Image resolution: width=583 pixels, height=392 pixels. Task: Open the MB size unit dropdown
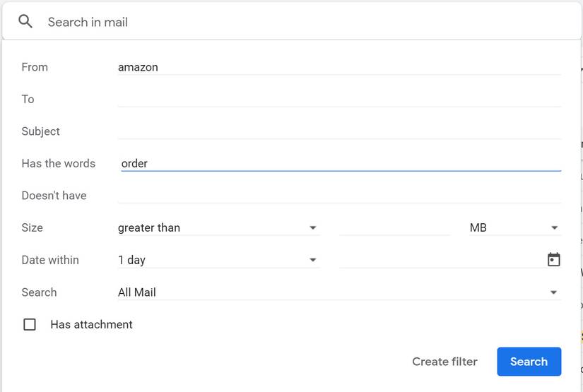point(514,227)
